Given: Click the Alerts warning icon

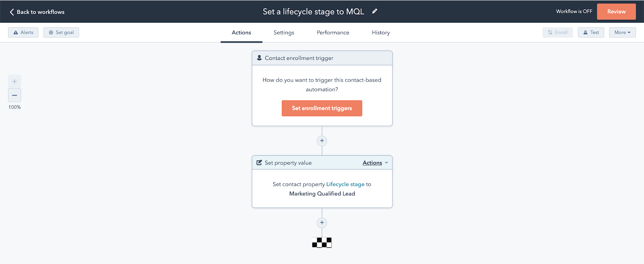Looking at the screenshot, I should point(16,32).
